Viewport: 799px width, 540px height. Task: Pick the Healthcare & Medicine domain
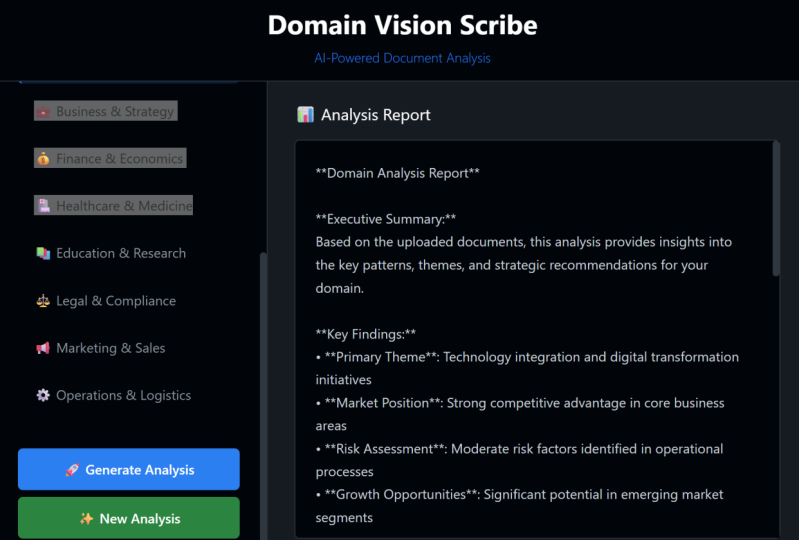point(113,205)
